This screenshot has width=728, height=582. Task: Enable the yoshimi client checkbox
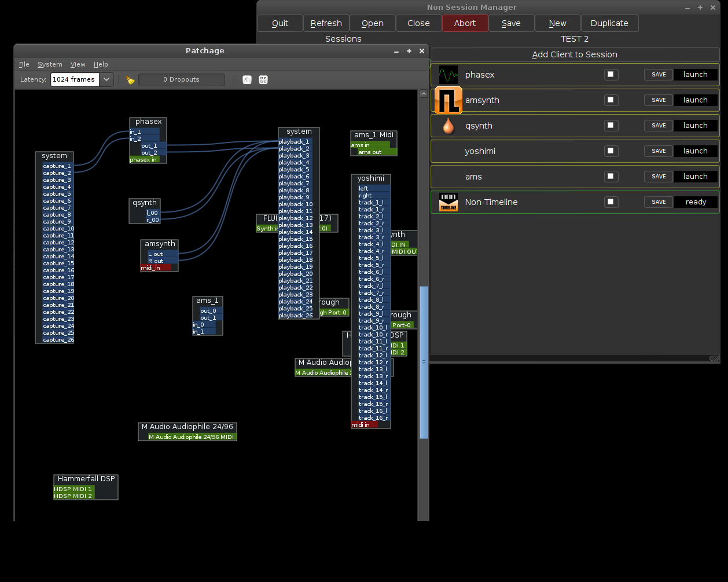pyautogui.click(x=611, y=151)
